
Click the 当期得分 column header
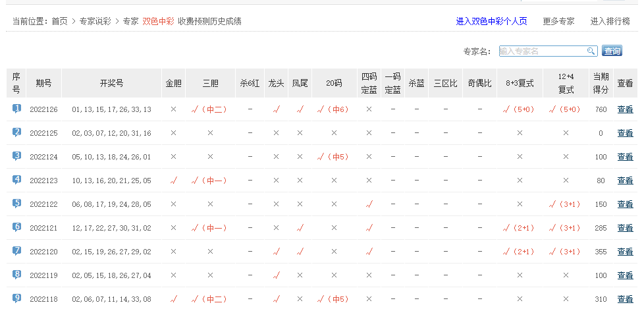pyautogui.click(x=600, y=83)
